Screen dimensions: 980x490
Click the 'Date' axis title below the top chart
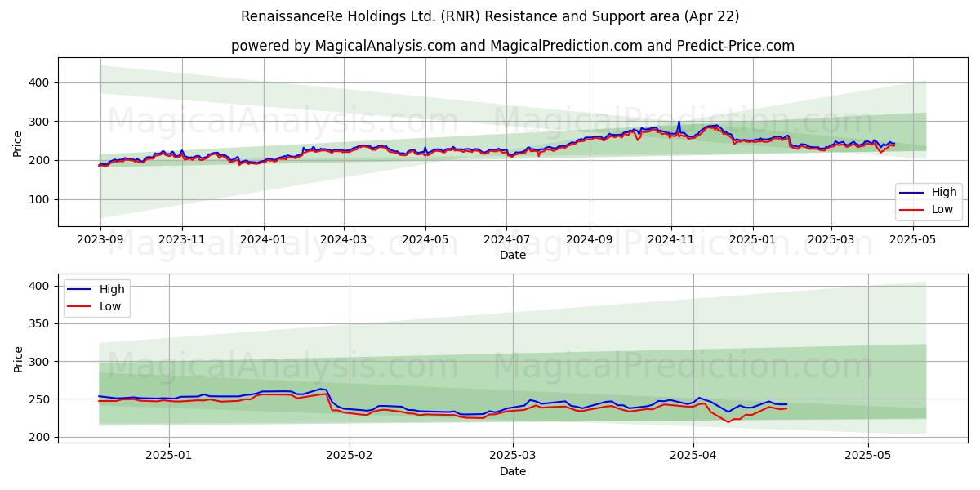(x=513, y=256)
